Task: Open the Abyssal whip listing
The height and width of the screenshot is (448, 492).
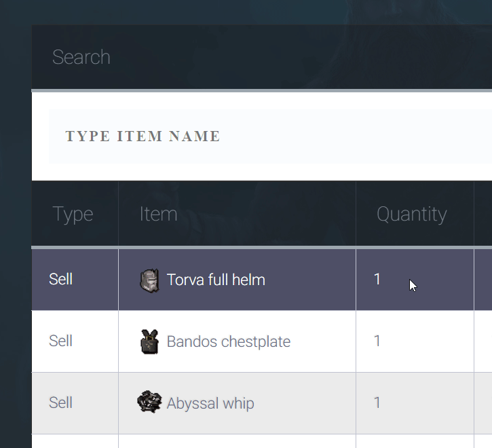Action: (x=210, y=403)
